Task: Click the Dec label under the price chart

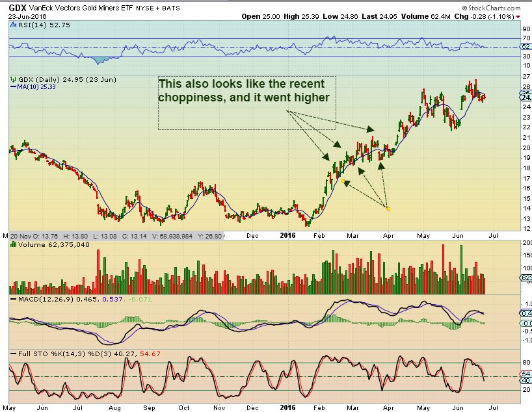Action: tap(252, 236)
